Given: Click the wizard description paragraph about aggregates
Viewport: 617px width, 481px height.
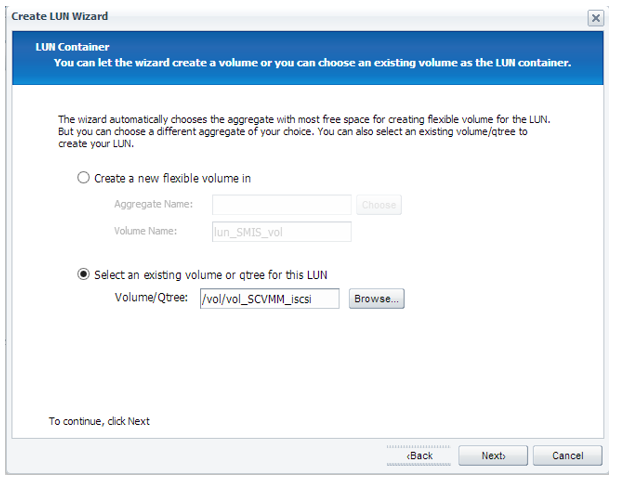Looking at the screenshot, I should tap(305, 132).
